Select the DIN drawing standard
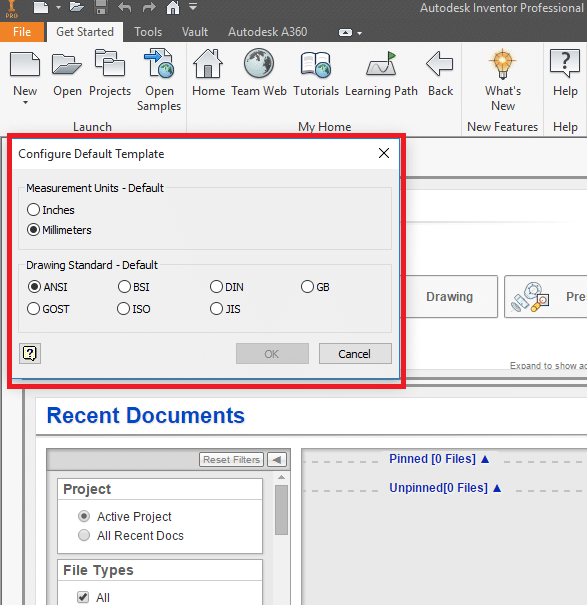 click(x=227, y=287)
